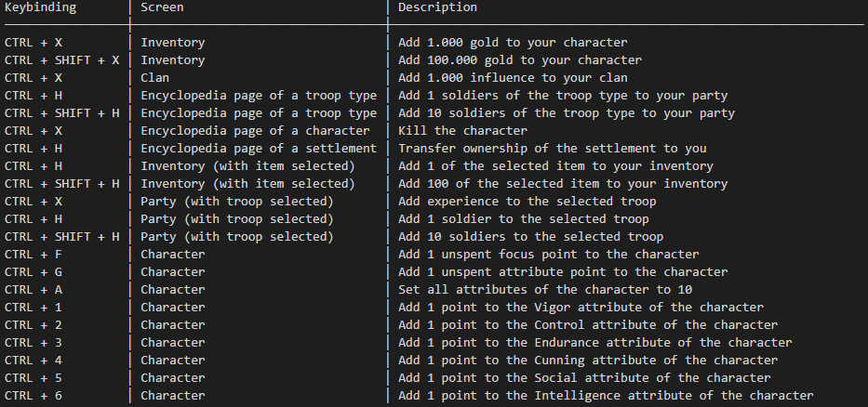Click the CTRL + 1 keybinding
The height and width of the screenshot is (407, 868).
[x=33, y=308]
